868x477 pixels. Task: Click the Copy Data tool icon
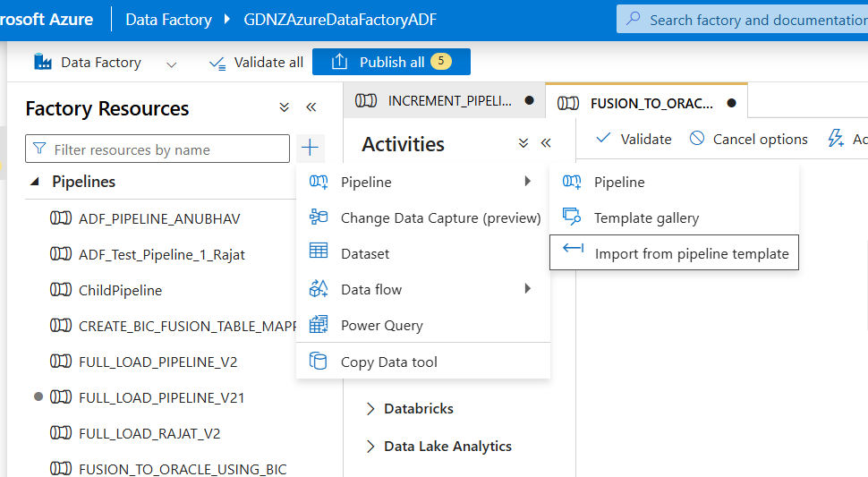point(319,361)
